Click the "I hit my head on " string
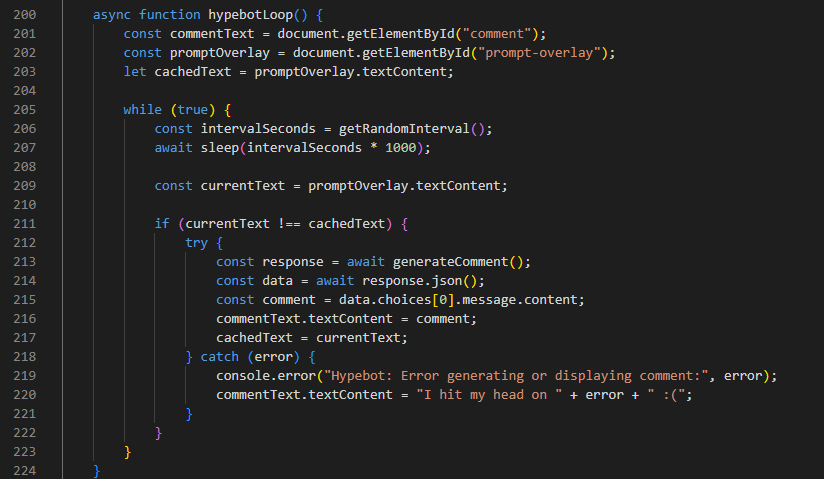The height and width of the screenshot is (479, 824). click(489, 395)
